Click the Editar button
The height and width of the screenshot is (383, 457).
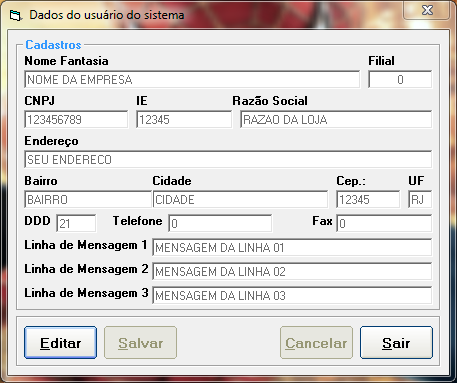pyautogui.click(x=60, y=343)
